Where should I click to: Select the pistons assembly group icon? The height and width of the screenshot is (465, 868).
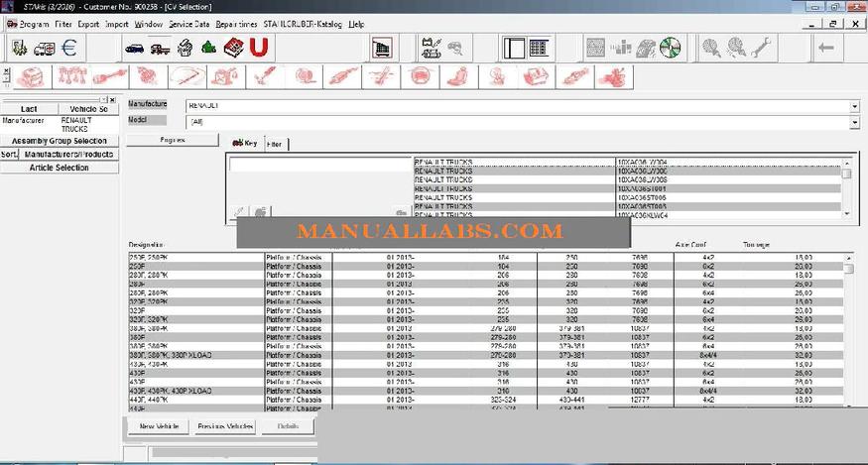(x=72, y=77)
